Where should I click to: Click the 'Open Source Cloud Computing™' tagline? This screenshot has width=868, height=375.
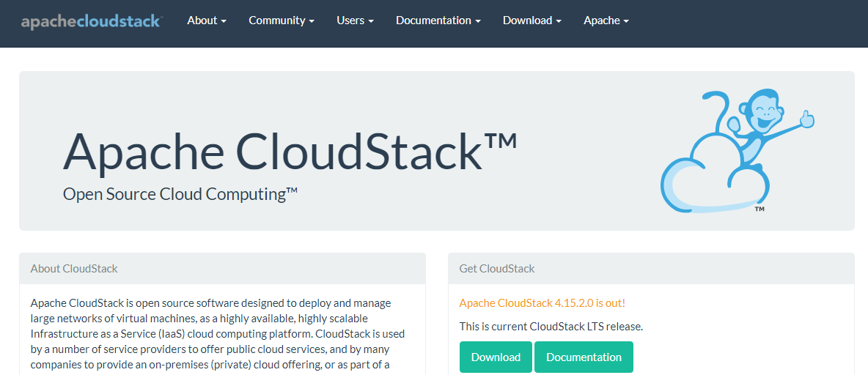(x=180, y=194)
